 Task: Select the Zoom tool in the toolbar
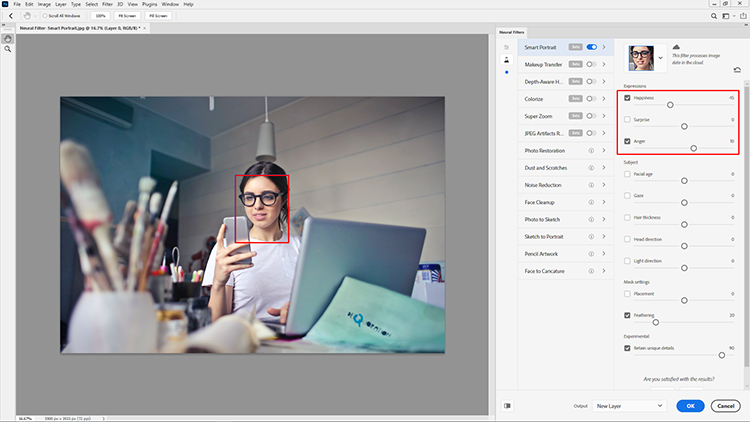click(8, 49)
